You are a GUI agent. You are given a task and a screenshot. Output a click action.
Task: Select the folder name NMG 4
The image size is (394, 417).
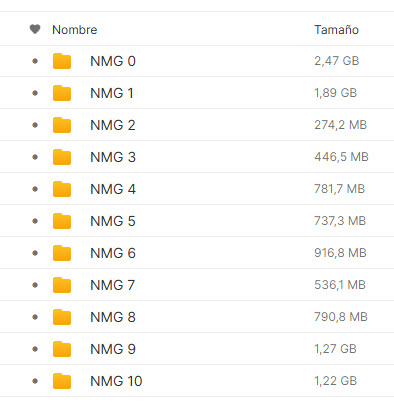coord(113,189)
